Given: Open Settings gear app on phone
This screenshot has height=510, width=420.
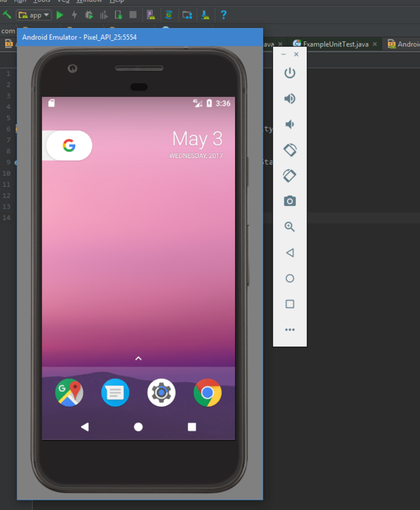Looking at the screenshot, I should coord(161,393).
